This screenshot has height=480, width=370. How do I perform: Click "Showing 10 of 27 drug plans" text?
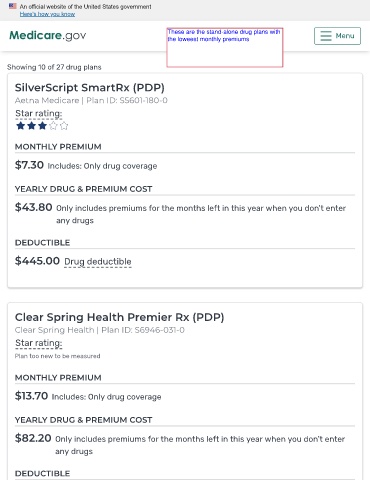[54, 67]
